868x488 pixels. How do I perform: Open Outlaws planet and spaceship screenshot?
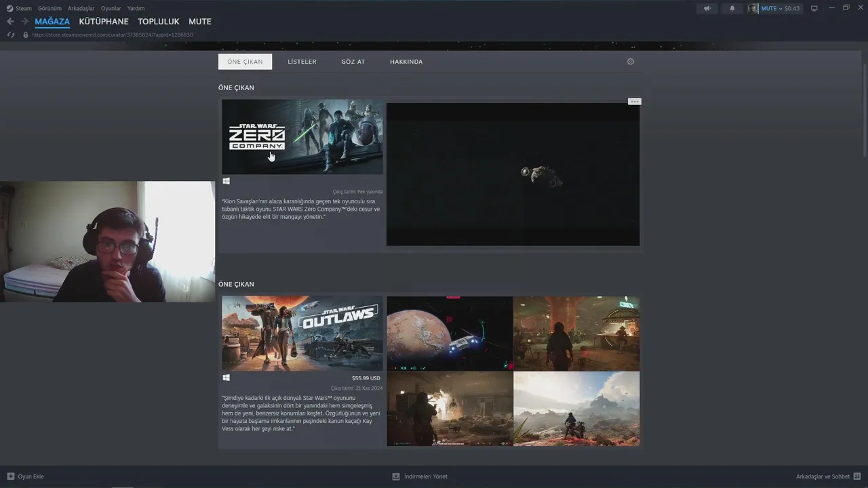pyautogui.click(x=450, y=333)
